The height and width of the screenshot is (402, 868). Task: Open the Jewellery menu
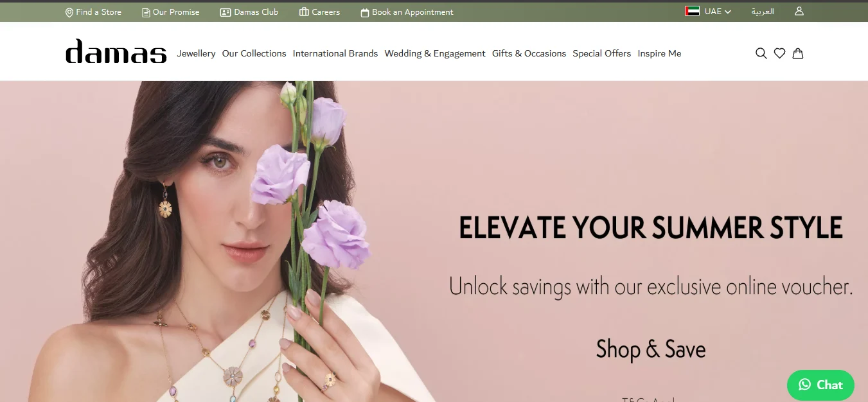[x=196, y=53]
